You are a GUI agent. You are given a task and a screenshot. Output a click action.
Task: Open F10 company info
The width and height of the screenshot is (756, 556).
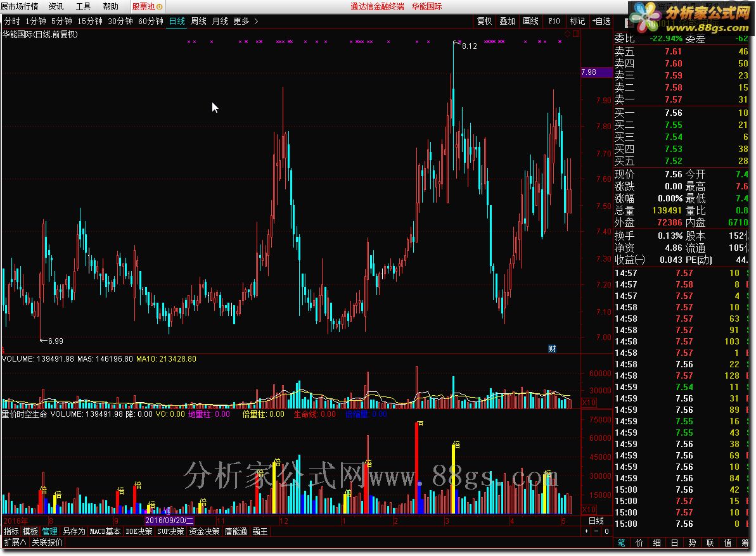point(554,21)
